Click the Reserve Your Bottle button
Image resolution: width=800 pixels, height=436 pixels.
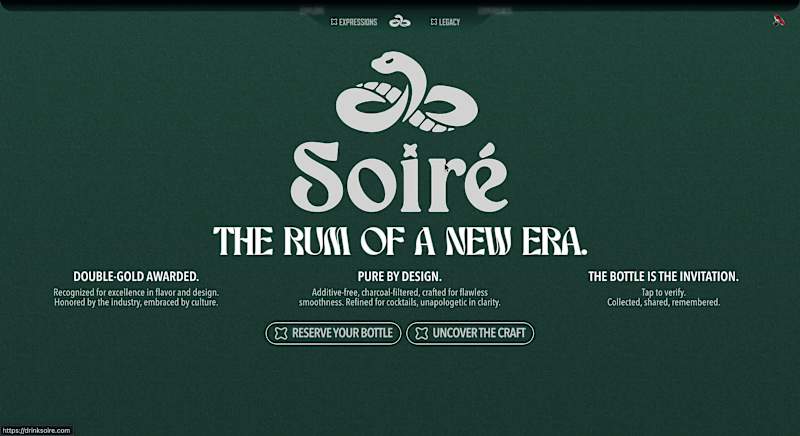pos(333,334)
